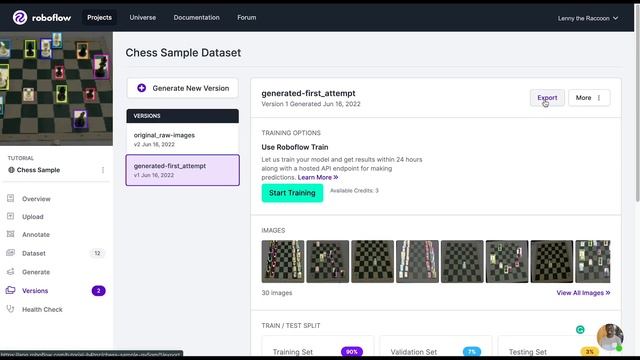Click the View All Images link
This screenshot has width=640, height=360.
[x=583, y=293]
